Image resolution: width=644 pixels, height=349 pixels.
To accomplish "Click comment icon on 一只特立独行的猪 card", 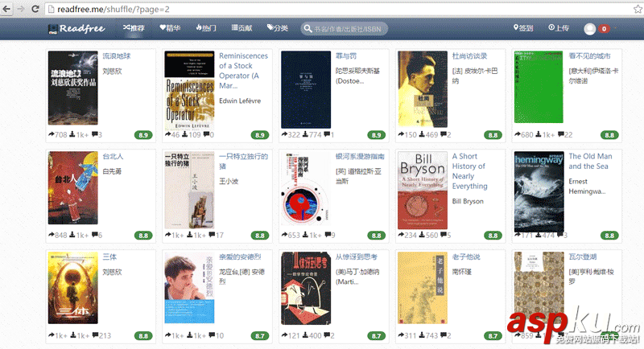I will [212, 235].
